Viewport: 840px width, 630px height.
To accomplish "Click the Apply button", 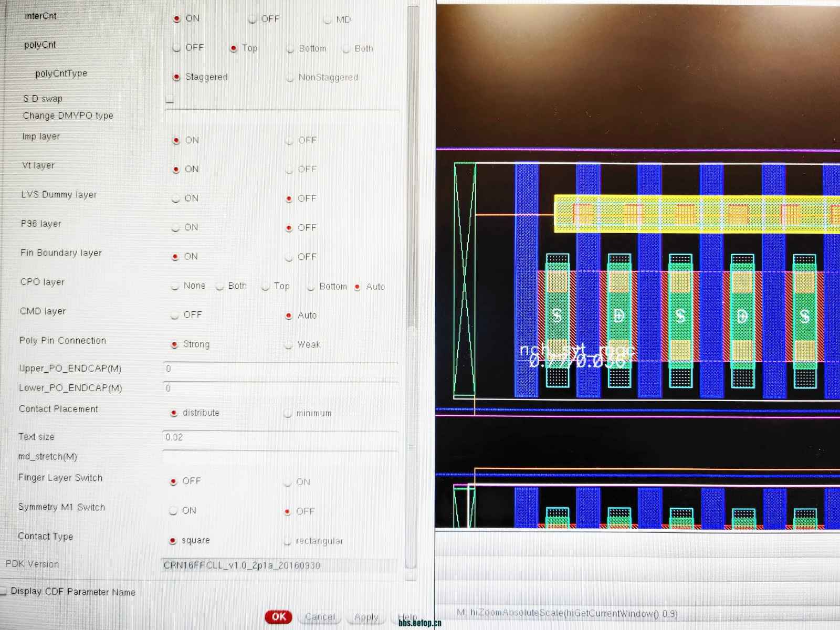I will 366,617.
